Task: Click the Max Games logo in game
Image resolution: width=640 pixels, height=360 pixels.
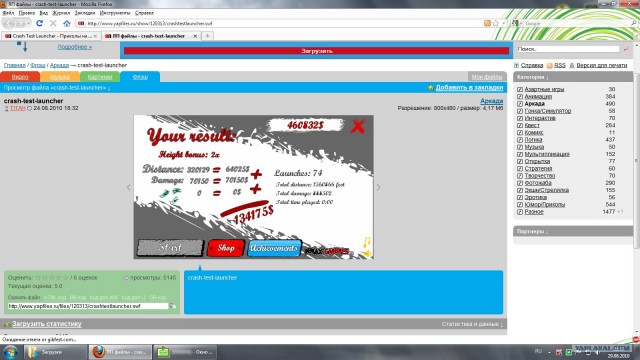Action: tap(327, 251)
